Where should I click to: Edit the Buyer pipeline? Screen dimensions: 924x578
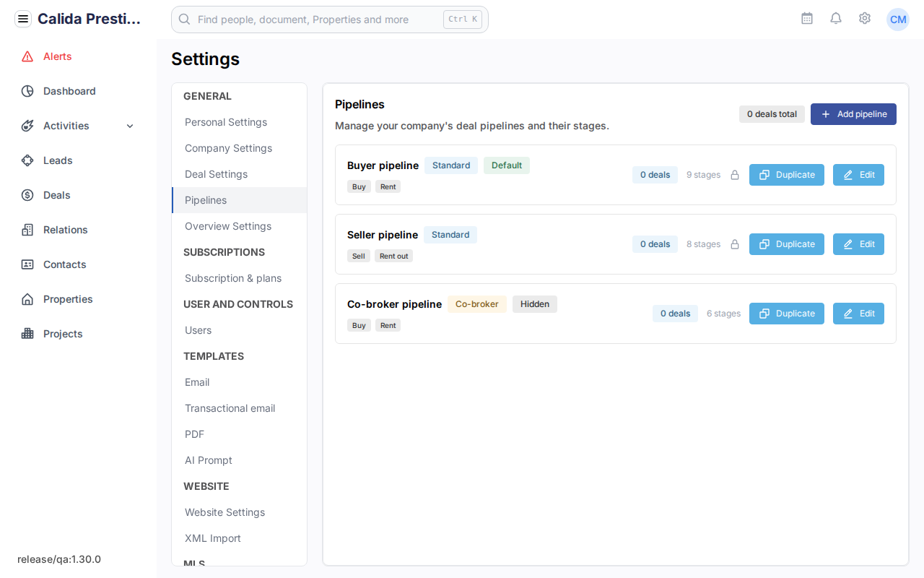click(858, 175)
